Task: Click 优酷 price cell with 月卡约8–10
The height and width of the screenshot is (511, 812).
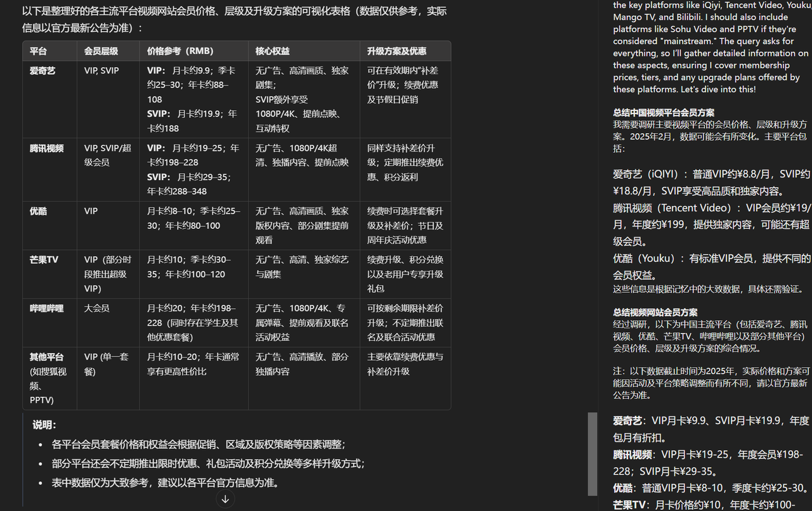Action: coord(193,226)
